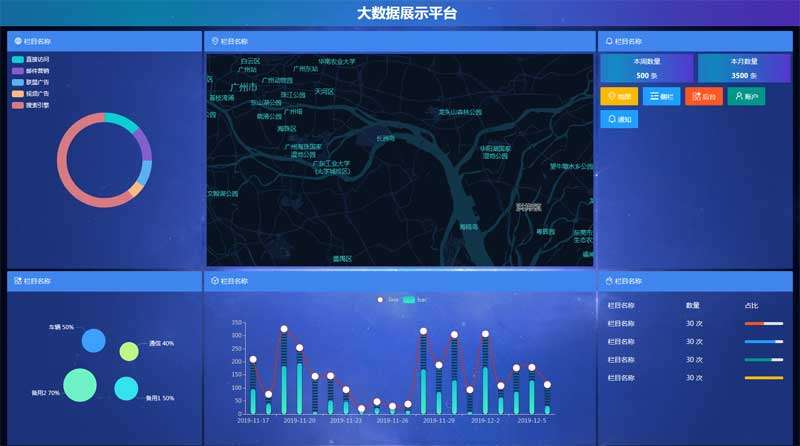Click the icon in the bubble chart panel header
Viewport: 800px width, 446px height.
pyautogui.click(x=18, y=281)
